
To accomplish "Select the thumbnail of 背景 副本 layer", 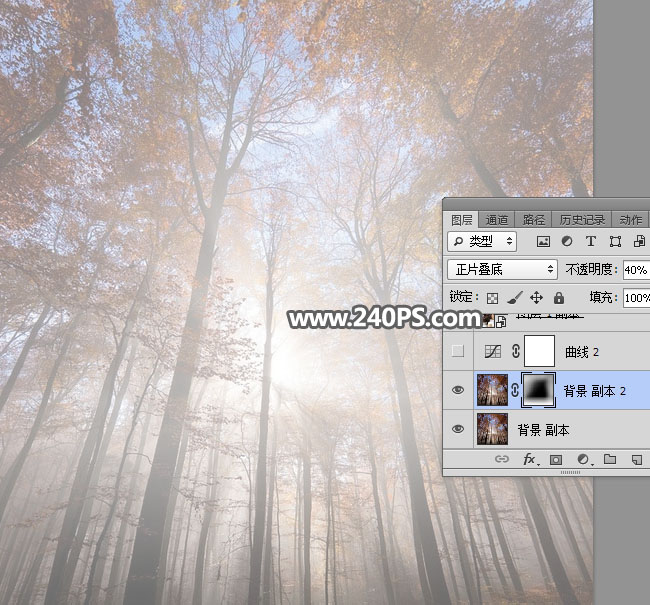I will 492,429.
